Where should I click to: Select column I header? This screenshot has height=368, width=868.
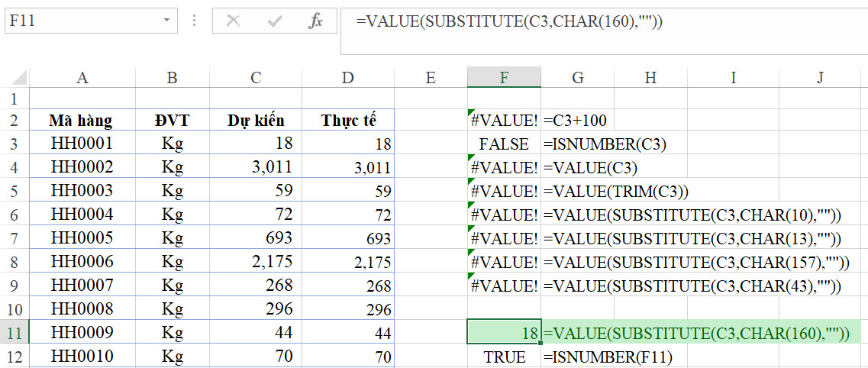tap(733, 77)
